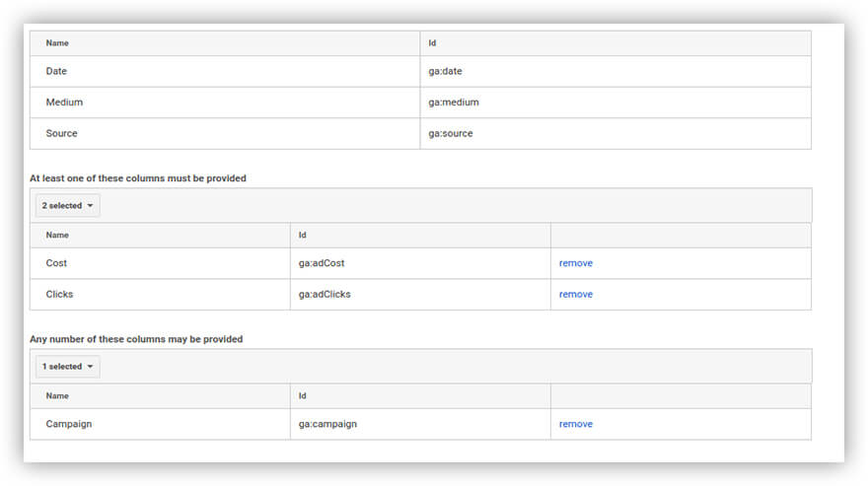Click the Id header above ga:date
The image size is (868, 486).
tap(432, 43)
